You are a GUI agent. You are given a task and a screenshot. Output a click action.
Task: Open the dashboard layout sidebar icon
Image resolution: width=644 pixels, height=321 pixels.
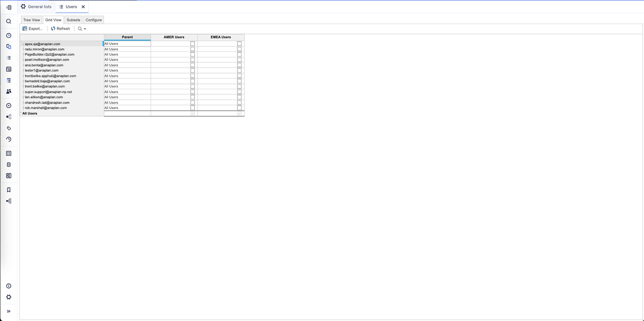click(x=9, y=176)
